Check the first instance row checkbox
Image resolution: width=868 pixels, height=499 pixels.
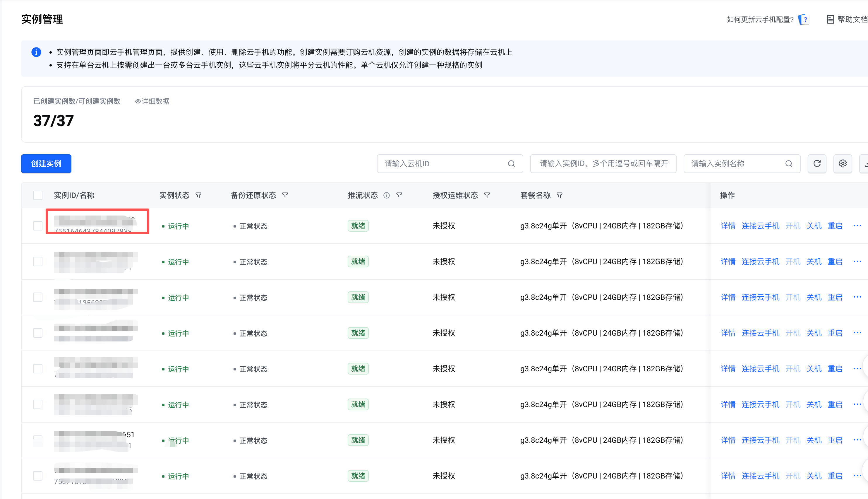38,226
